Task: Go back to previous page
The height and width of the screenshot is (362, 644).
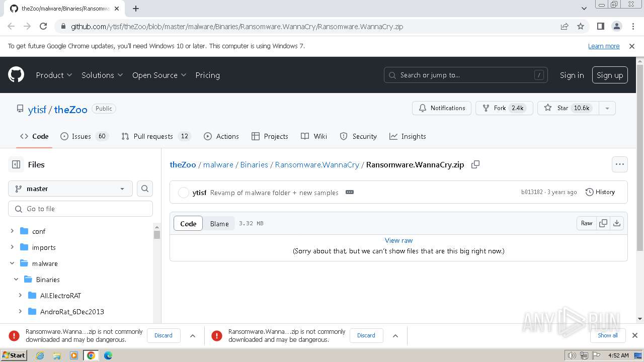Action: click(11, 26)
